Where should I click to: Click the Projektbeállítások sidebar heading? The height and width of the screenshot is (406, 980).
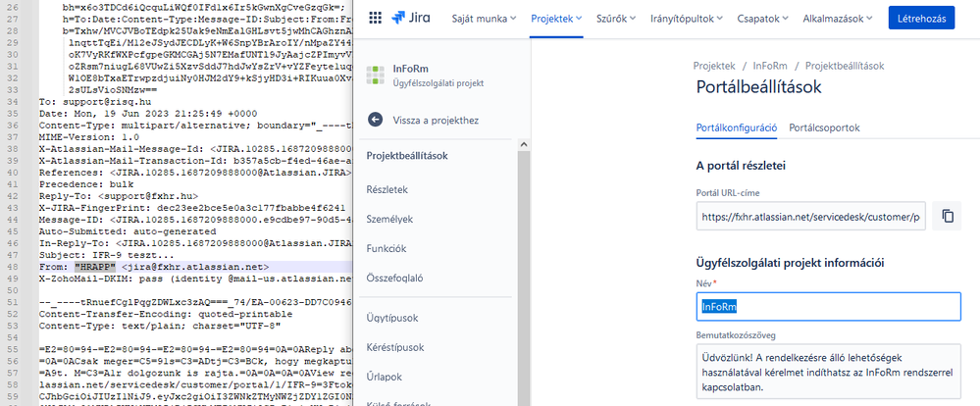pyautogui.click(x=407, y=156)
